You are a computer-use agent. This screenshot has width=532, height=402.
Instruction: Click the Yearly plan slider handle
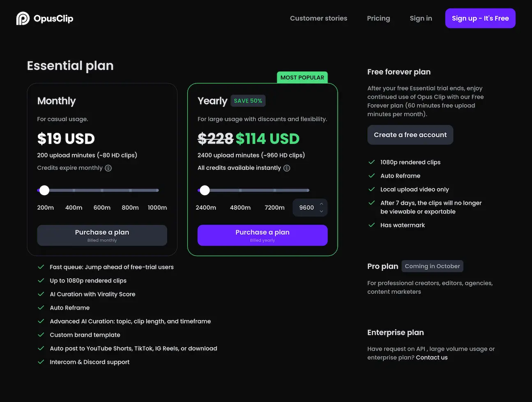tap(205, 190)
